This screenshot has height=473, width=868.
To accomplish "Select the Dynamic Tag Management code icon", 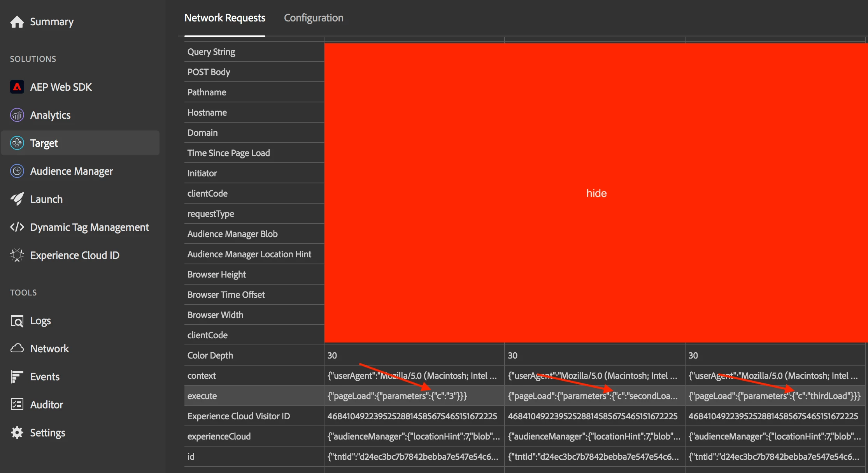I will tap(17, 227).
